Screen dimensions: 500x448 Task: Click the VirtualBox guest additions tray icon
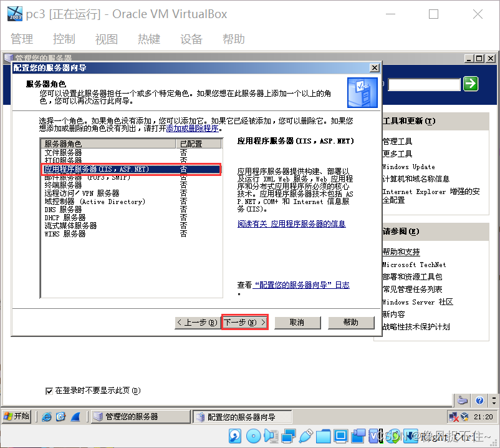465,416
